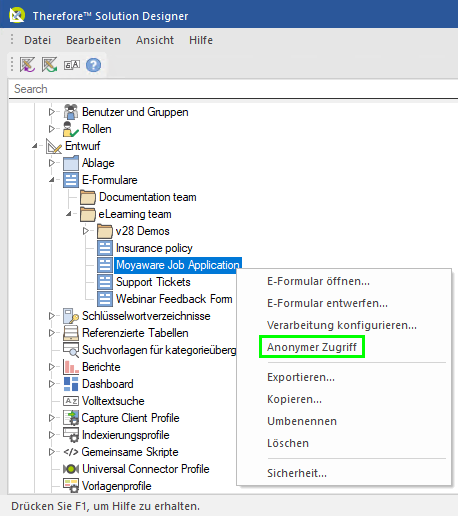The image size is (458, 516).
Task: Click the Ablage category icon
Action: tap(71, 163)
